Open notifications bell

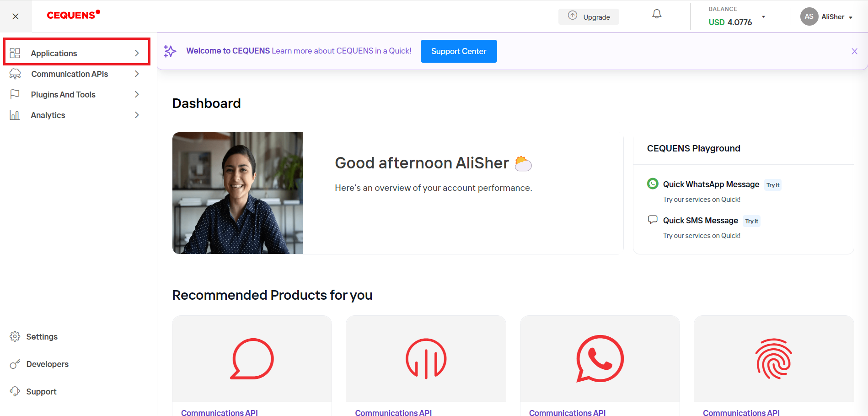point(657,14)
